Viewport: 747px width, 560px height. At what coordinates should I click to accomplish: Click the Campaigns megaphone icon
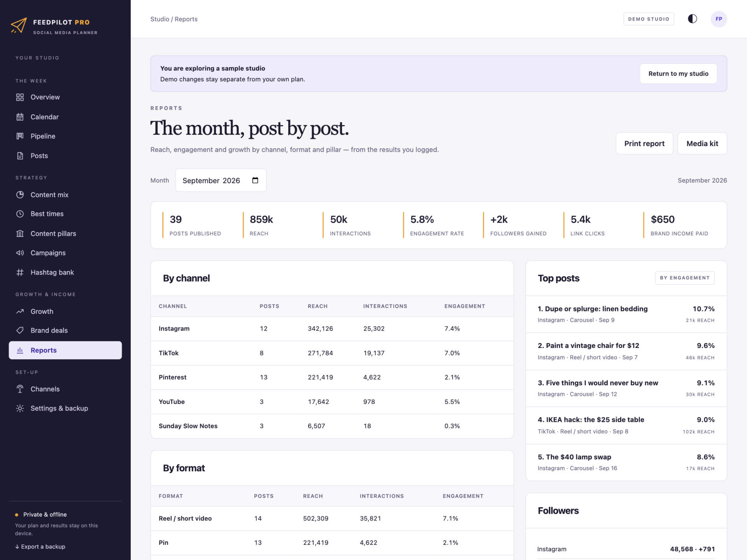[x=20, y=253]
